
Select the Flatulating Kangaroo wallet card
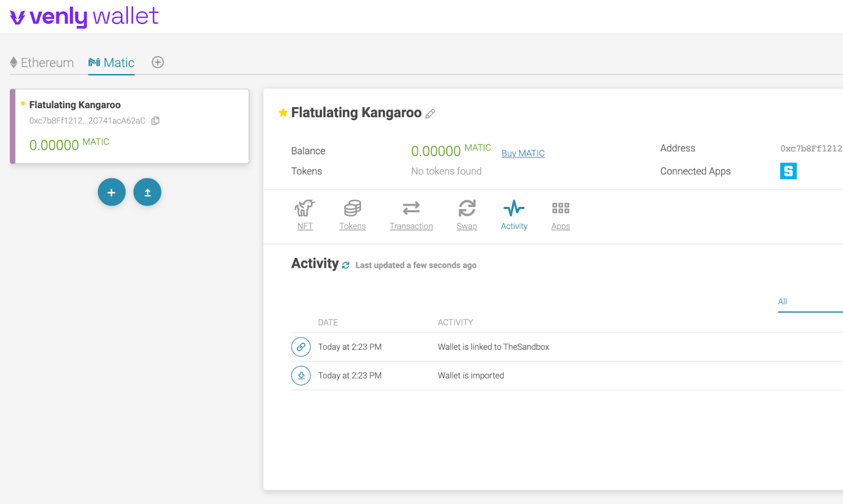[130, 126]
